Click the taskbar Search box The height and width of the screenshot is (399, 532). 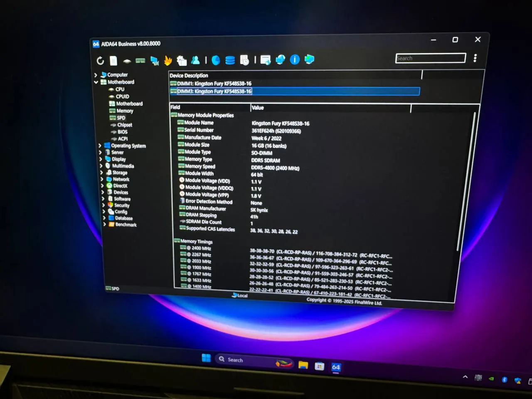pyautogui.click(x=254, y=361)
